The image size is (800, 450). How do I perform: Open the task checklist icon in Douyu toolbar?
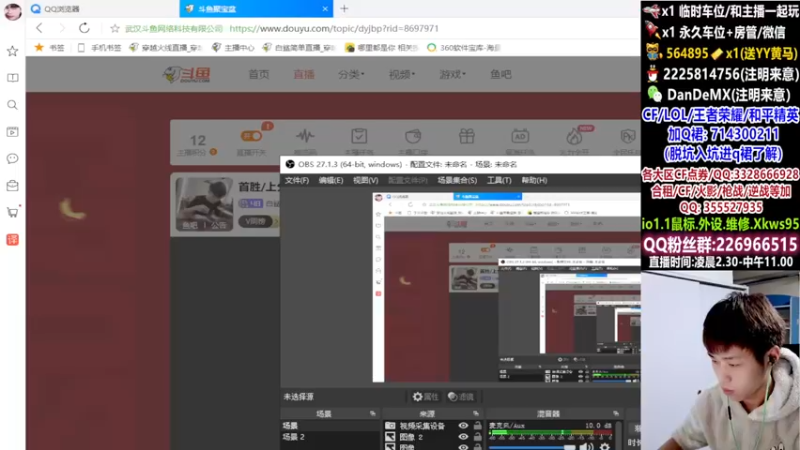pyautogui.click(x=359, y=136)
